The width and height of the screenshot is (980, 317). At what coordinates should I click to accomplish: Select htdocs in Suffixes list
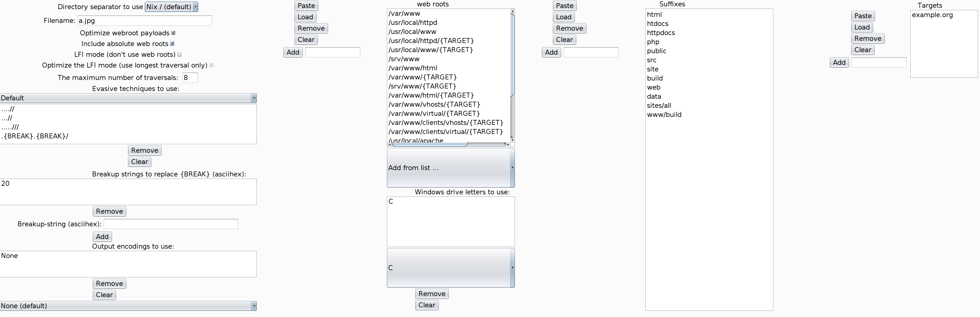pos(657,24)
